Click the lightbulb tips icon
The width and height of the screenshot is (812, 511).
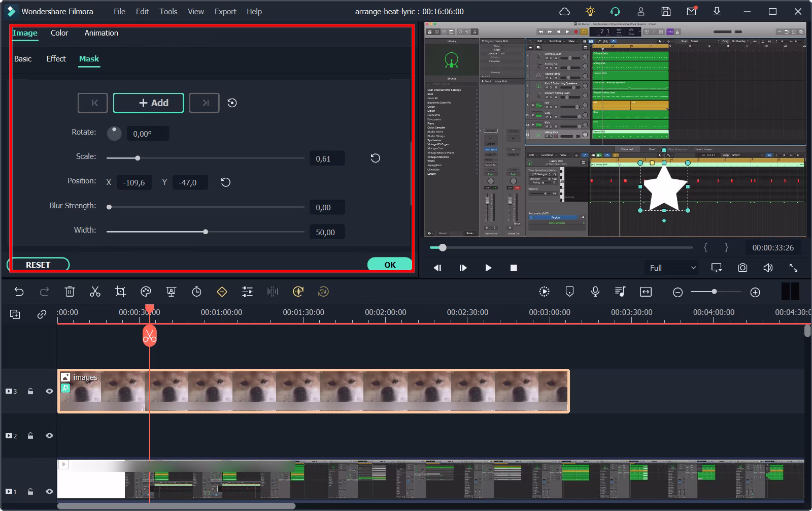pos(590,11)
